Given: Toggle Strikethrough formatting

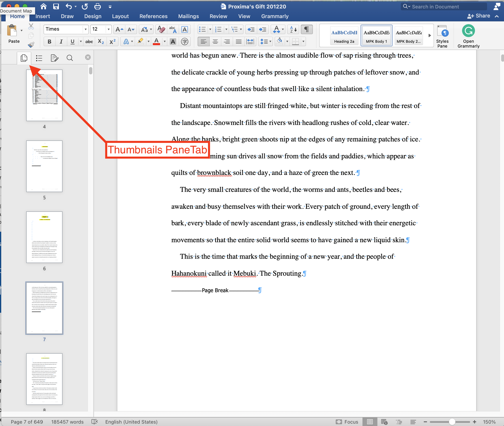Looking at the screenshot, I should click(89, 42).
